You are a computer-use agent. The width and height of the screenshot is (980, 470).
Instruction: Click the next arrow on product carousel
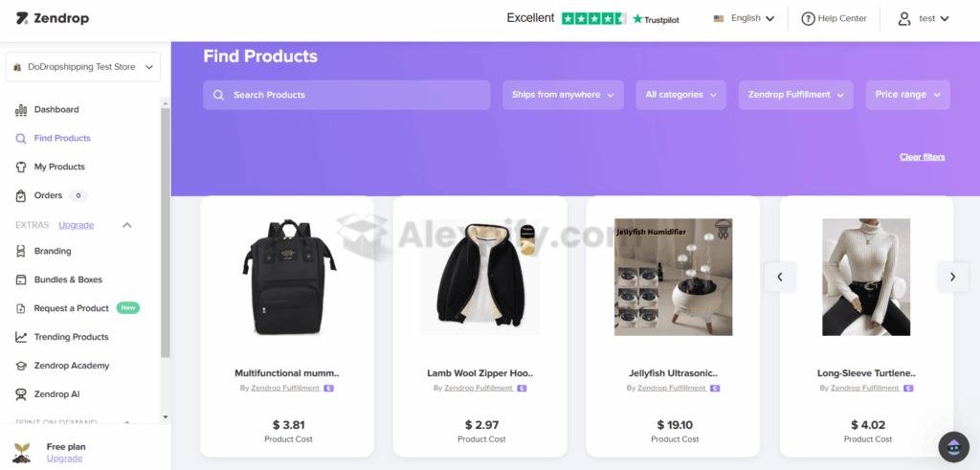(952, 277)
